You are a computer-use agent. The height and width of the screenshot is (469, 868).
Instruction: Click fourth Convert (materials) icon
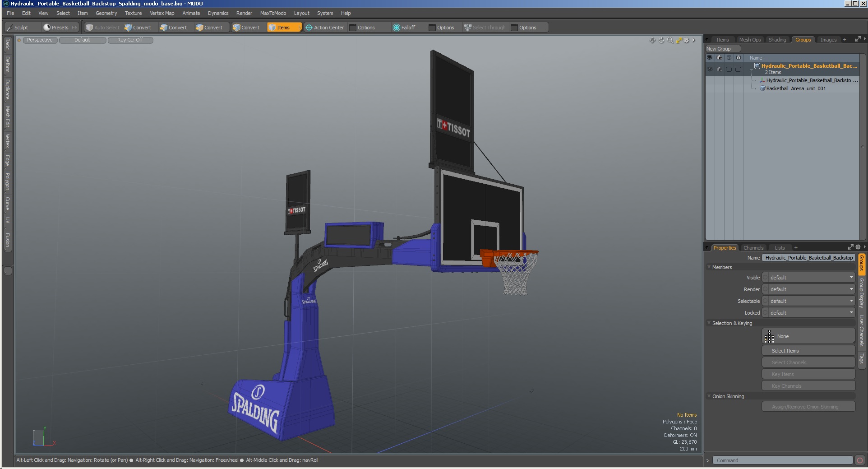click(x=236, y=28)
